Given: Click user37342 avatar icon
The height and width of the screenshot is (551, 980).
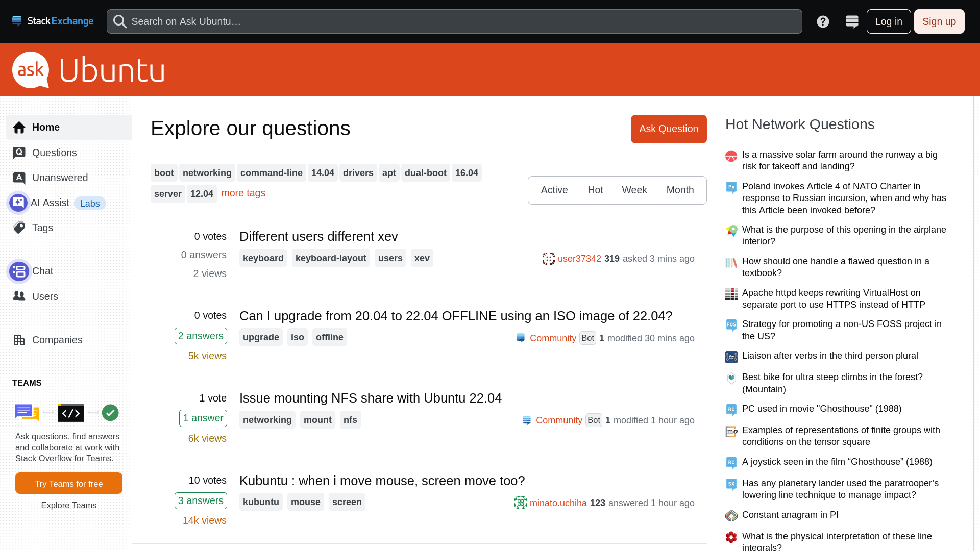Looking at the screenshot, I should (548, 259).
